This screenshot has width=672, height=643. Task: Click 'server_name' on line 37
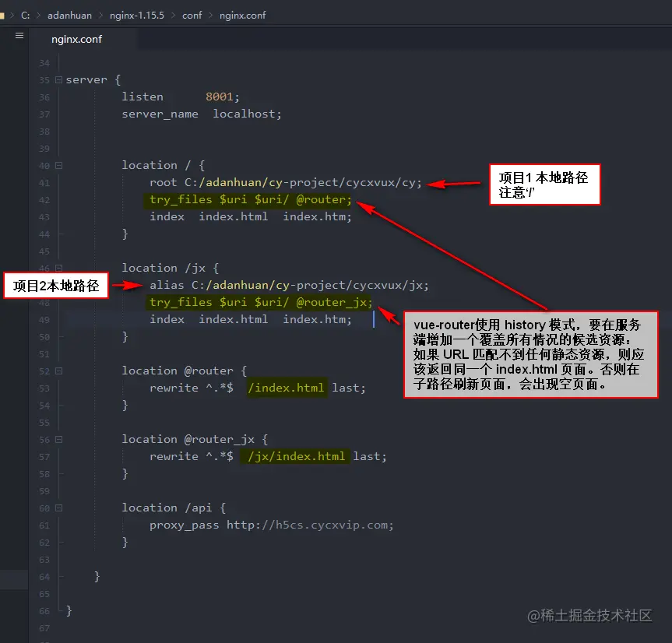(x=160, y=114)
